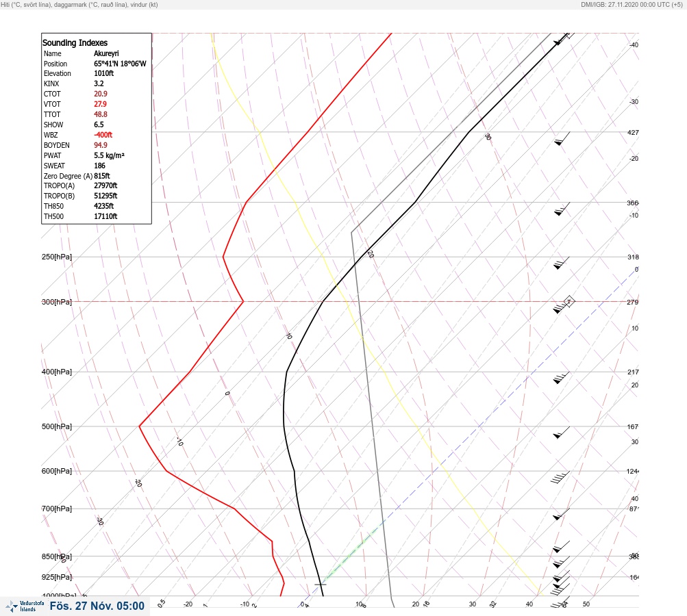
Task: Click the SHOW value '6.5'
Action: tap(99, 125)
